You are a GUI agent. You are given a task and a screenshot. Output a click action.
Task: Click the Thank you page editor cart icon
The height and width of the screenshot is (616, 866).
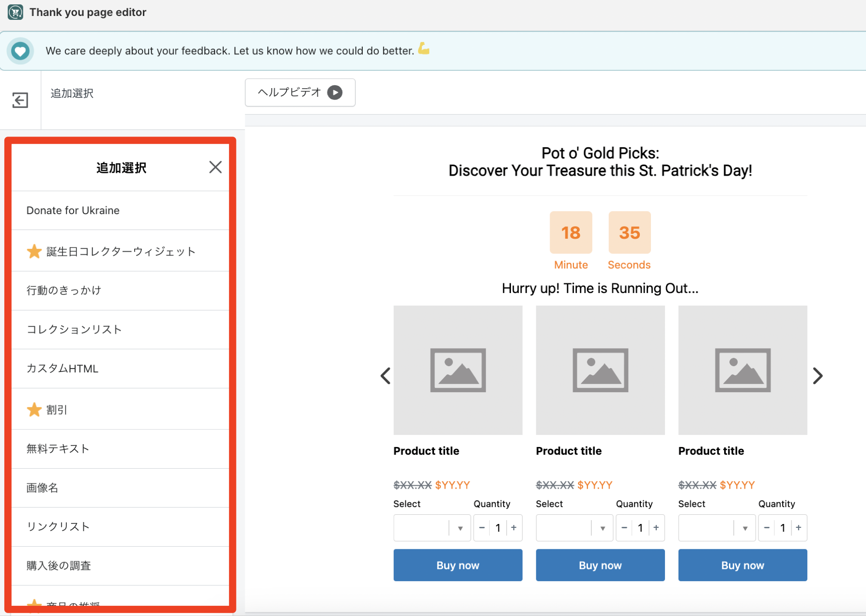click(x=15, y=12)
